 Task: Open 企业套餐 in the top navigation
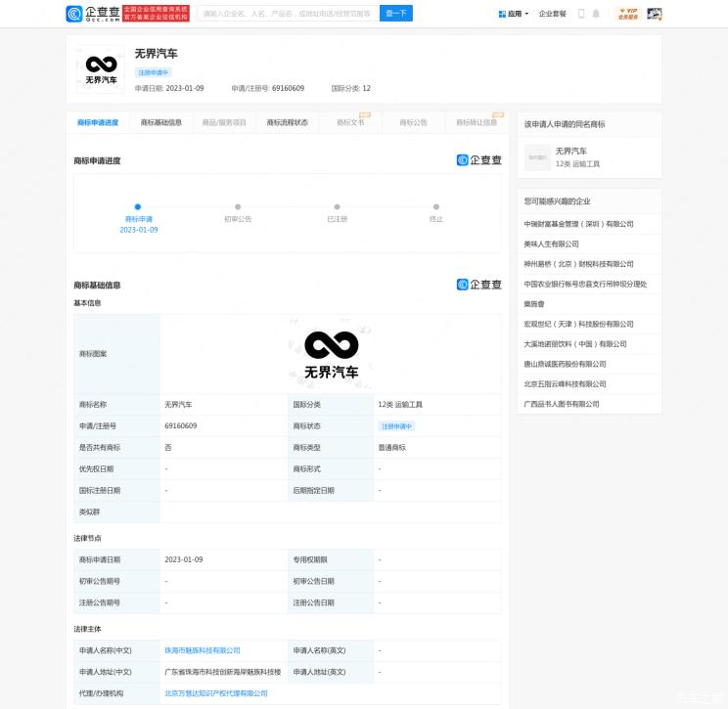(x=553, y=14)
